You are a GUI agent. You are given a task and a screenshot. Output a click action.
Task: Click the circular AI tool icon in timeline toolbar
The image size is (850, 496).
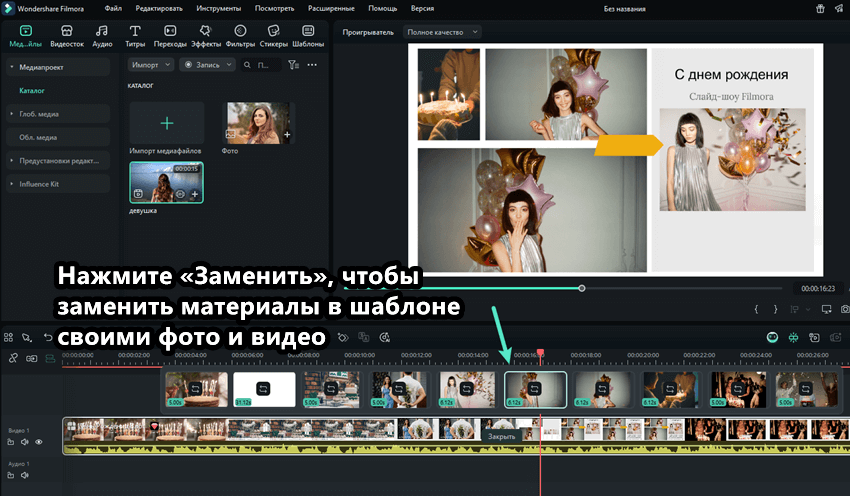coord(384,337)
